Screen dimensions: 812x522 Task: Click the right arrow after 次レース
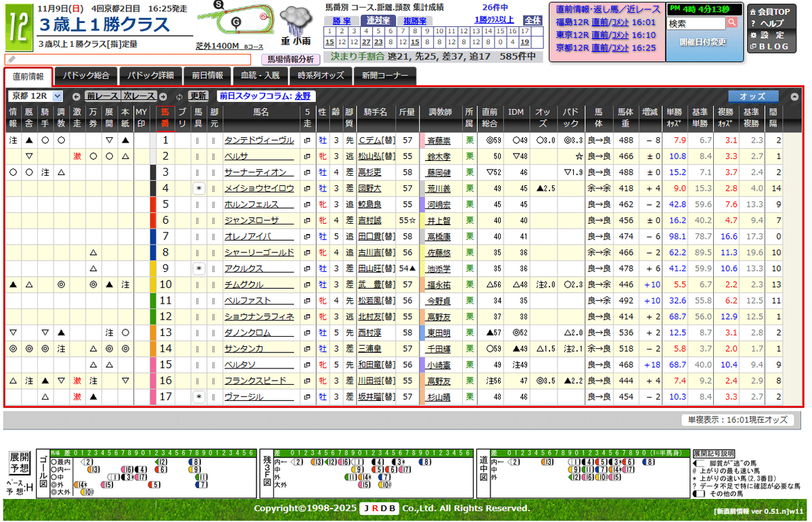(163, 96)
